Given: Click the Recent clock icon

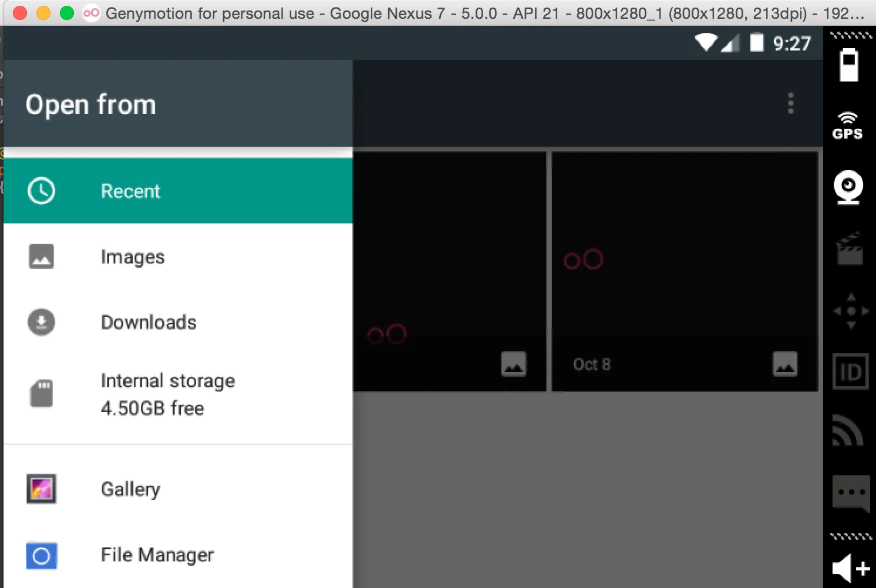Looking at the screenshot, I should [x=41, y=191].
